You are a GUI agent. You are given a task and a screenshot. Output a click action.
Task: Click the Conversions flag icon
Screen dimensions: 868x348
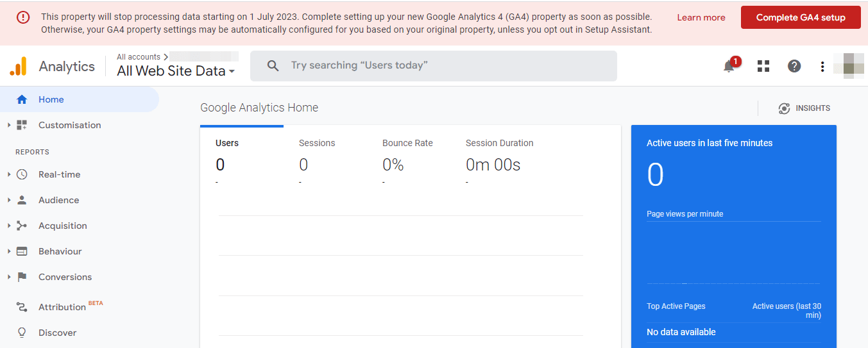[x=22, y=277]
